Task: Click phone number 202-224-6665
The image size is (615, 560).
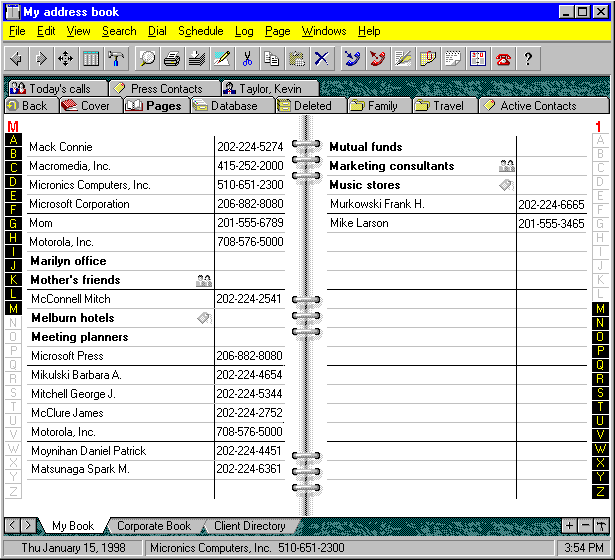Action: coord(551,204)
